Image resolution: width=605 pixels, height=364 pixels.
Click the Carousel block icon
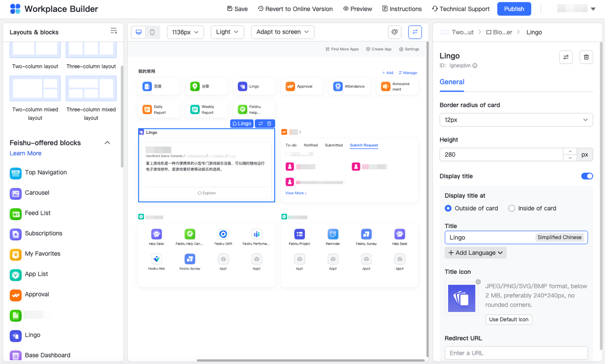point(16,193)
